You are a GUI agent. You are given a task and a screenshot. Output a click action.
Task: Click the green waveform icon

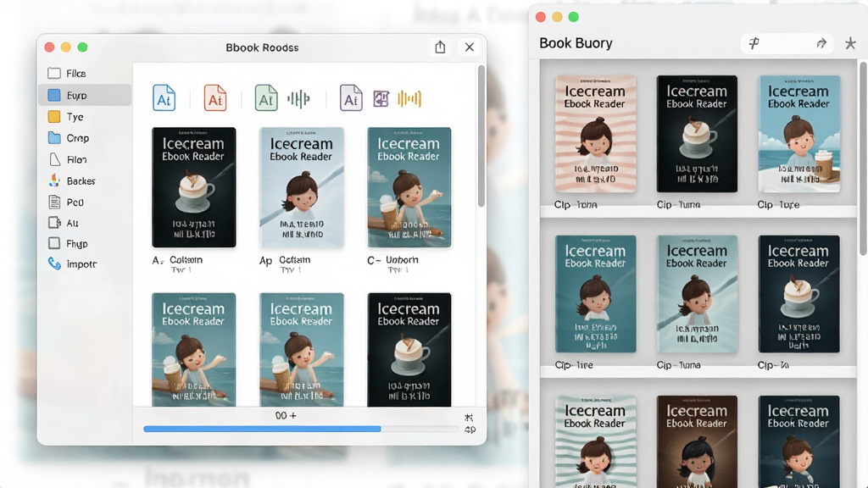pos(298,99)
